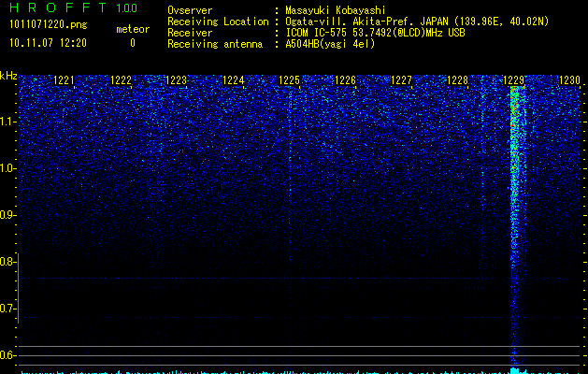The height and width of the screenshot is (374, 588).
Task: Click the 1.1 frequency axis label
Action: [x=8, y=122]
